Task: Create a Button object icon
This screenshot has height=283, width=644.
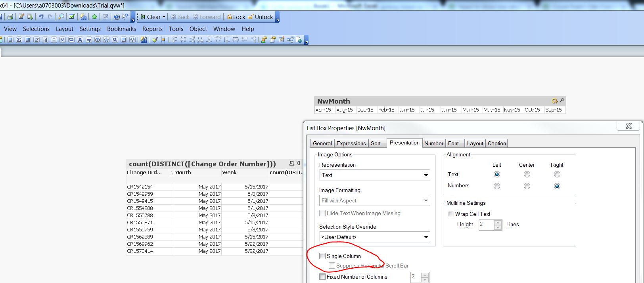Action: [x=71, y=40]
